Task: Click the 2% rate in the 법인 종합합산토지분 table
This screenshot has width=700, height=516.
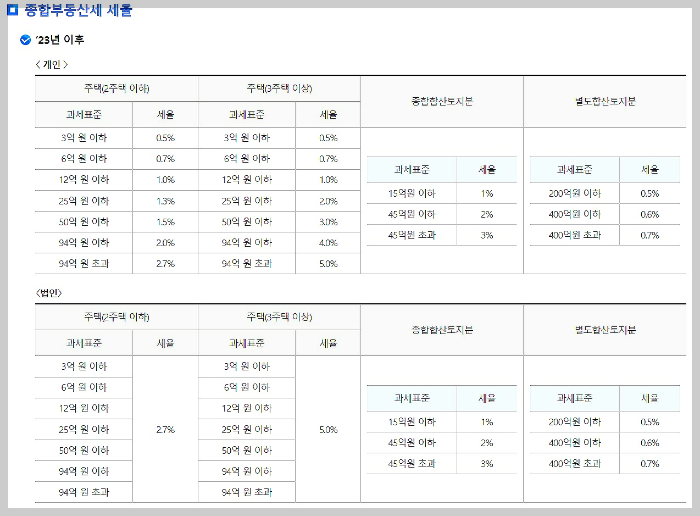Action: tap(487, 443)
